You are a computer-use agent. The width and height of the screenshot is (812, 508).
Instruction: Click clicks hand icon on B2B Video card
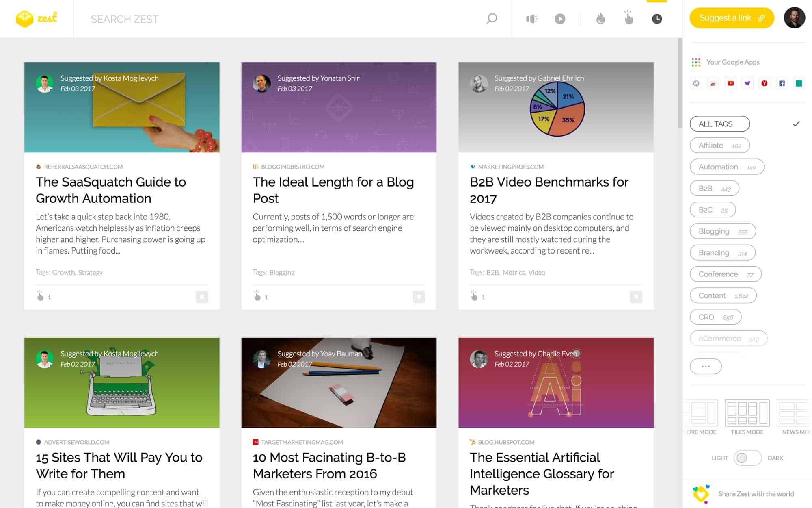474,295
